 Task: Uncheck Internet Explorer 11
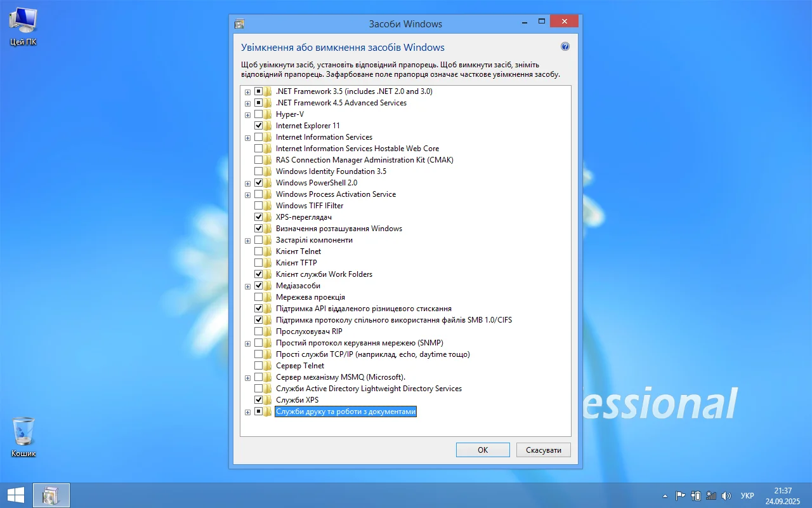coord(258,126)
